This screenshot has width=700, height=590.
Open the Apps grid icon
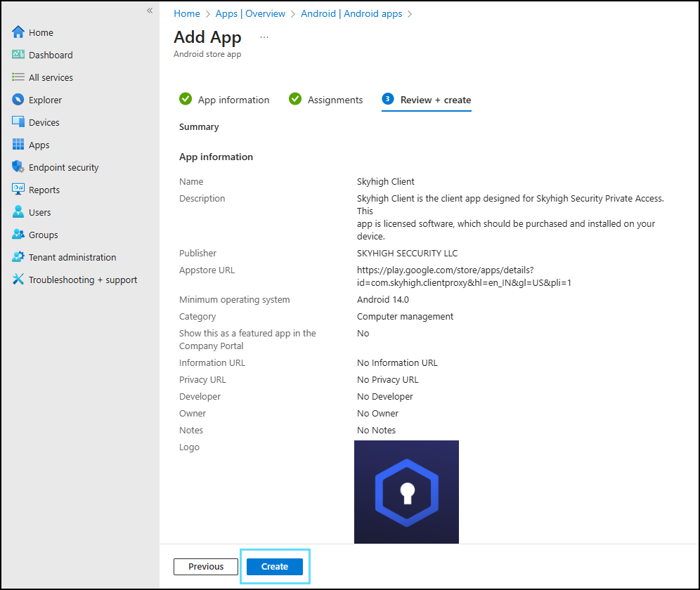point(18,145)
